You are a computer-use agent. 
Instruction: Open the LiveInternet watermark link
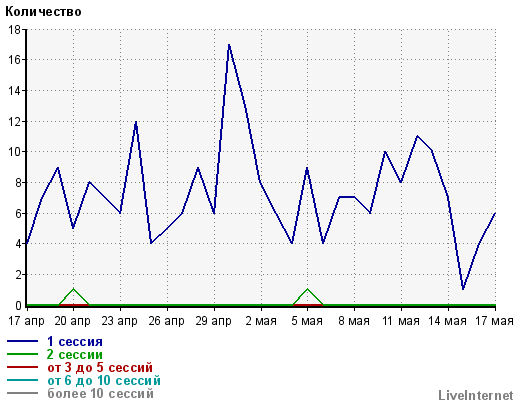pos(476,395)
